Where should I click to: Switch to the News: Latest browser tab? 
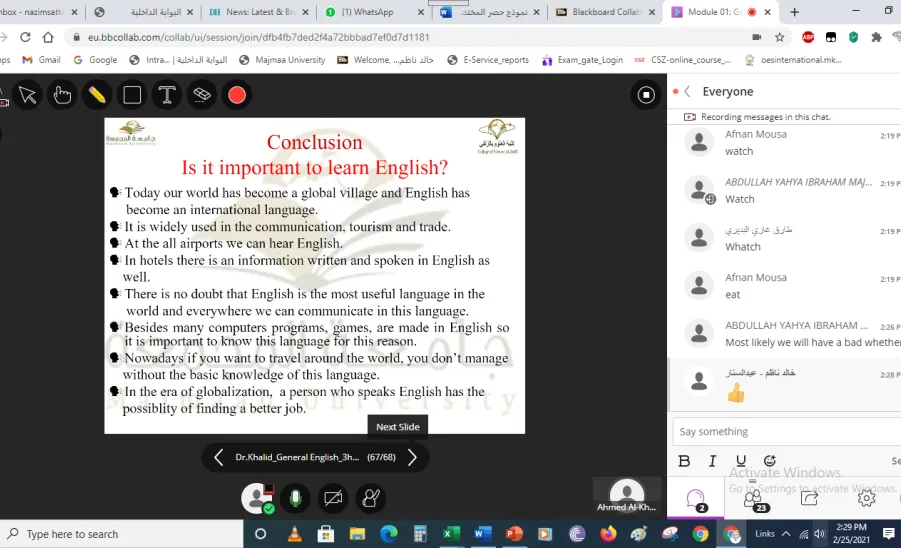pos(258,12)
